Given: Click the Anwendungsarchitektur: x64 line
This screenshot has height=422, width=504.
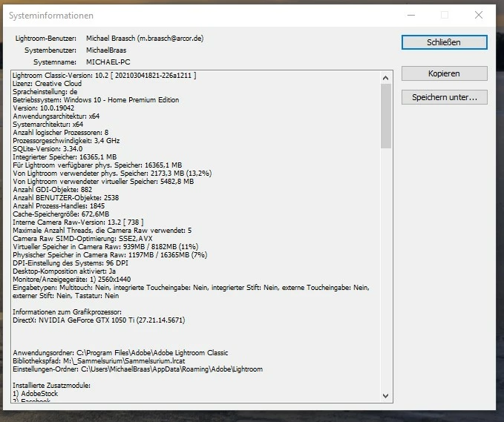Looking at the screenshot, I should 56,116.
